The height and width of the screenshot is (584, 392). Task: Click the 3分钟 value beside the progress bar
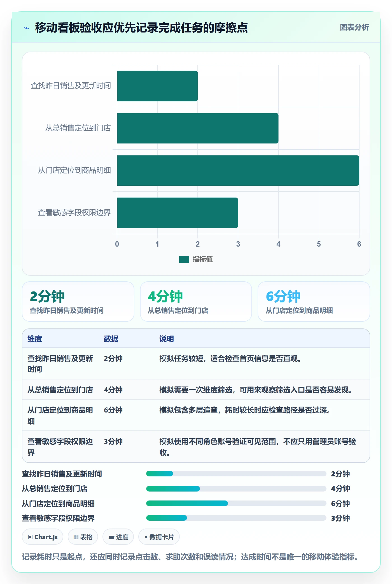click(340, 518)
